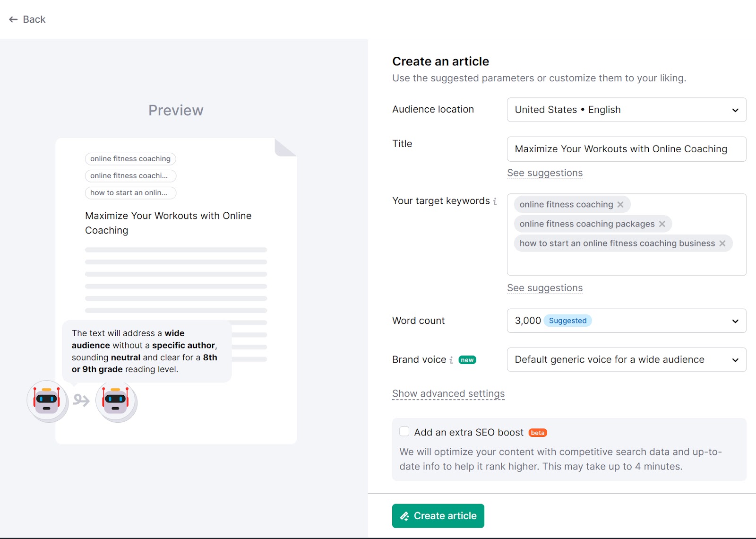756x539 pixels.
Task: Click the Back label to return
Action: coord(34,19)
